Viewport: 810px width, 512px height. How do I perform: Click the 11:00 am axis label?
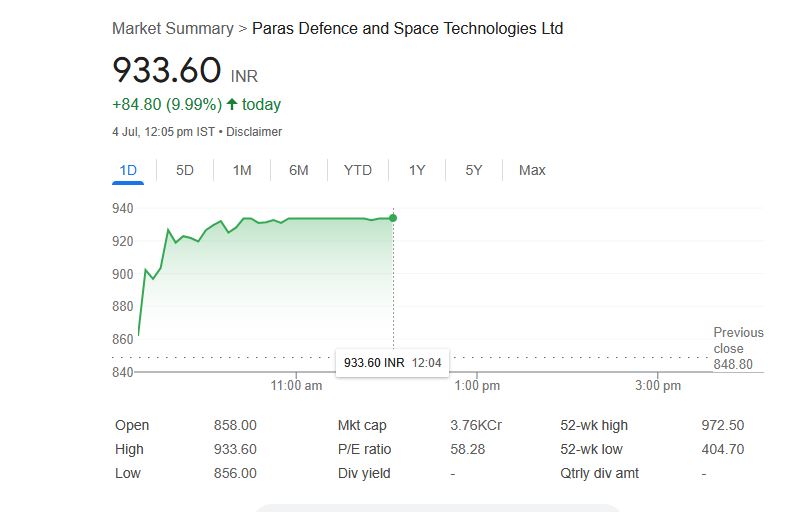click(297, 386)
